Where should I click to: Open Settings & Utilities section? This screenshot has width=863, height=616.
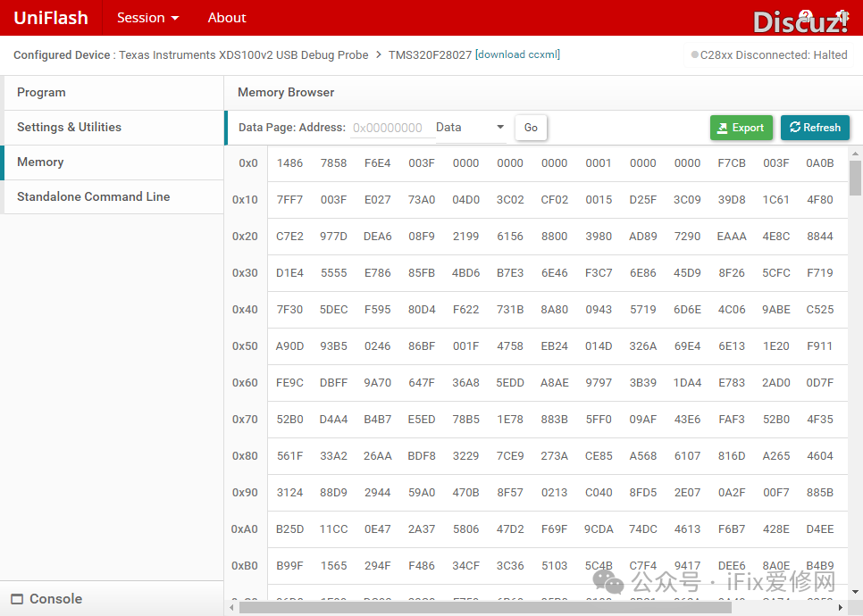(69, 128)
